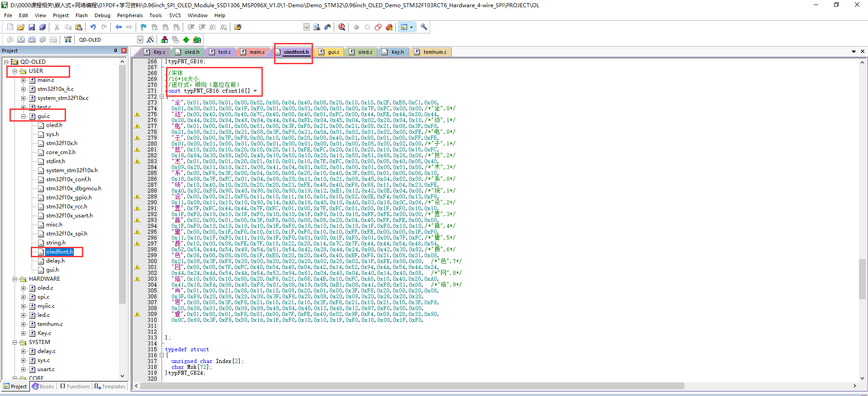
Task: Switch to the Key.h editor tab
Action: [393, 52]
